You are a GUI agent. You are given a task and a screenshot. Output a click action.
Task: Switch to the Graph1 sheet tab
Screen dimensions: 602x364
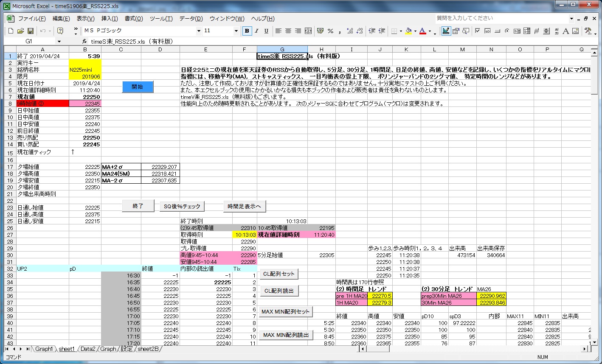44,349
